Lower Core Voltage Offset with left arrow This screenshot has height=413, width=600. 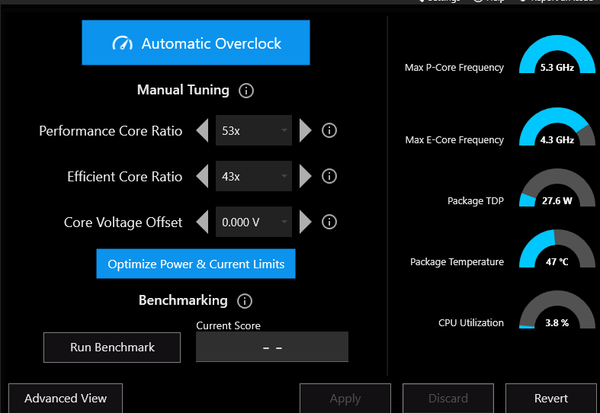(x=203, y=222)
